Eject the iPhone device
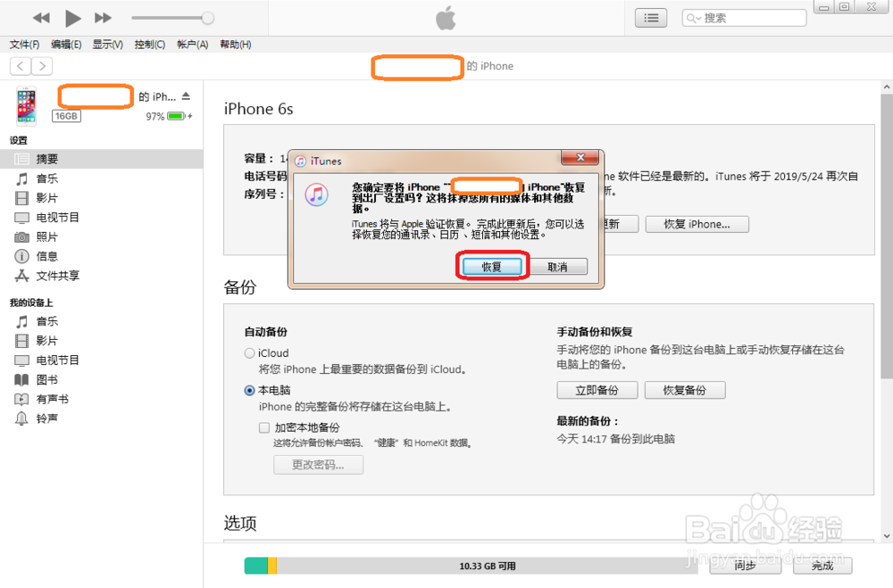893x588 pixels. 186,96
